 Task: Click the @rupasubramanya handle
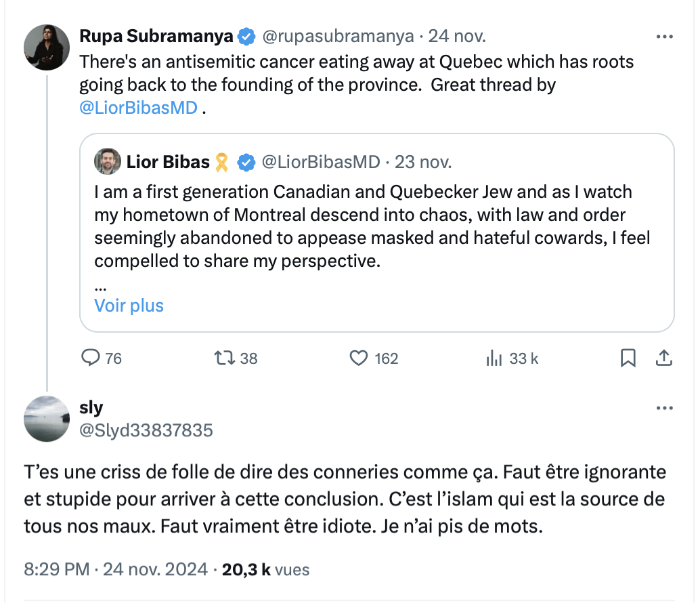point(337,36)
